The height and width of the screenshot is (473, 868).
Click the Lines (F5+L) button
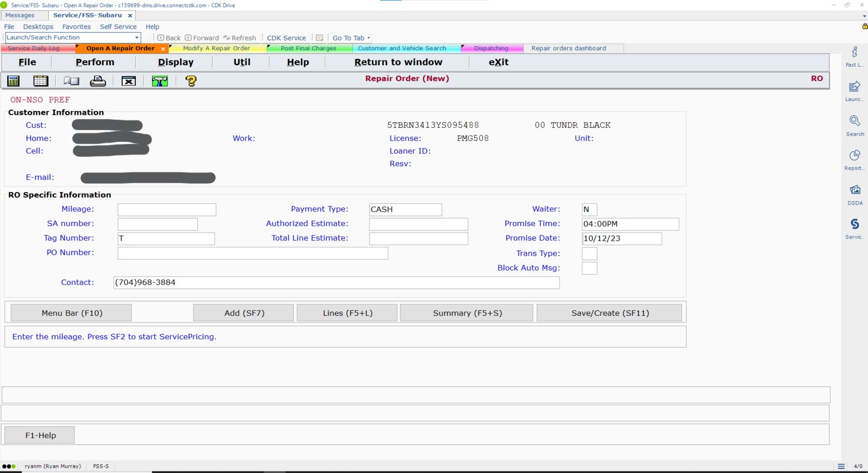[348, 313]
